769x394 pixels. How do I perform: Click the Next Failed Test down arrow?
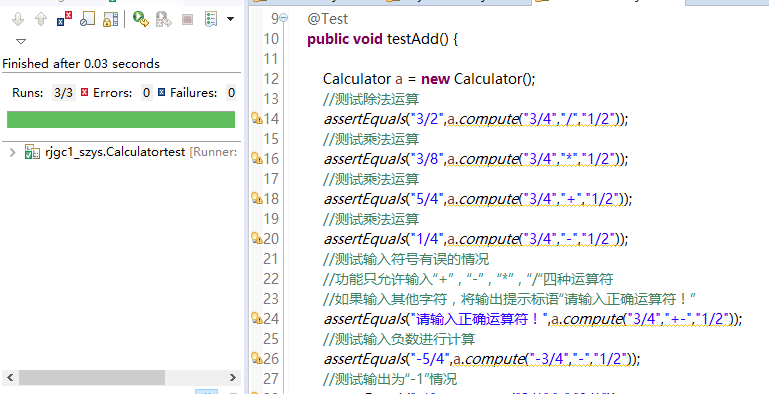pyautogui.click(x=18, y=19)
